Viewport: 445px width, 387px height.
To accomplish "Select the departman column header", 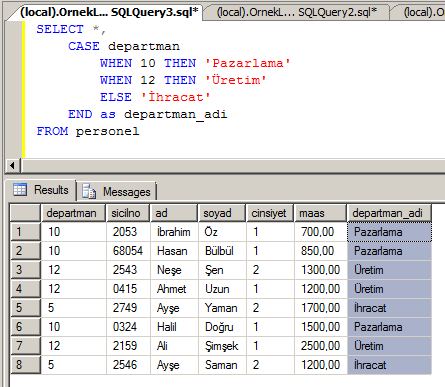I will (74, 213).
